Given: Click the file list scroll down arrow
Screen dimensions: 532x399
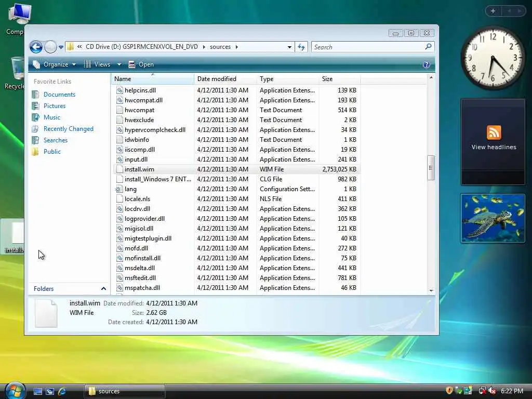Looking at the screenshot, I should 431,290.
